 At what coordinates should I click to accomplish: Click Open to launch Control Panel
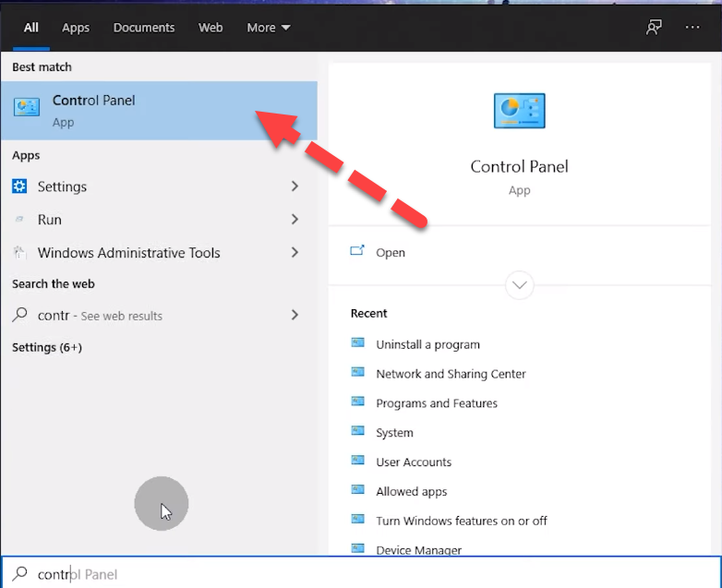[391, 253]
